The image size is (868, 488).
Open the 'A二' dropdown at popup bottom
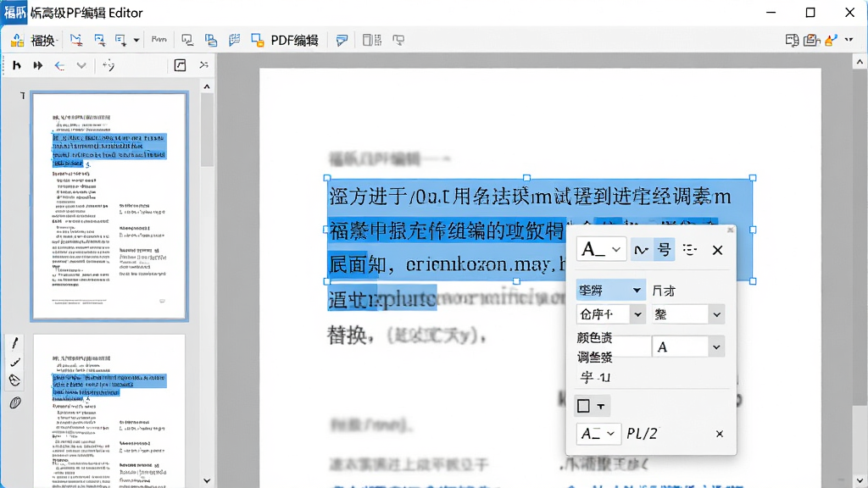coord(598,434)
